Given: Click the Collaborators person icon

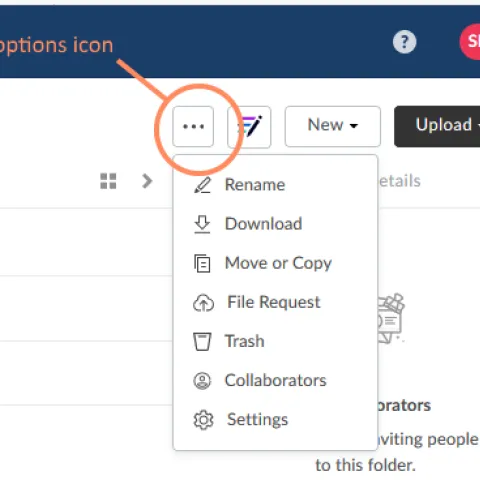Looking at the screenshot, I should [202, 381].
